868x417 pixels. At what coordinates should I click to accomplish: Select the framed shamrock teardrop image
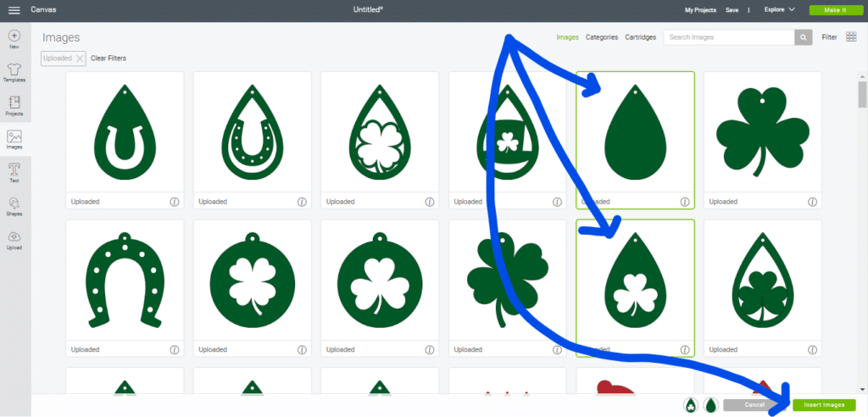click(762, 281)
